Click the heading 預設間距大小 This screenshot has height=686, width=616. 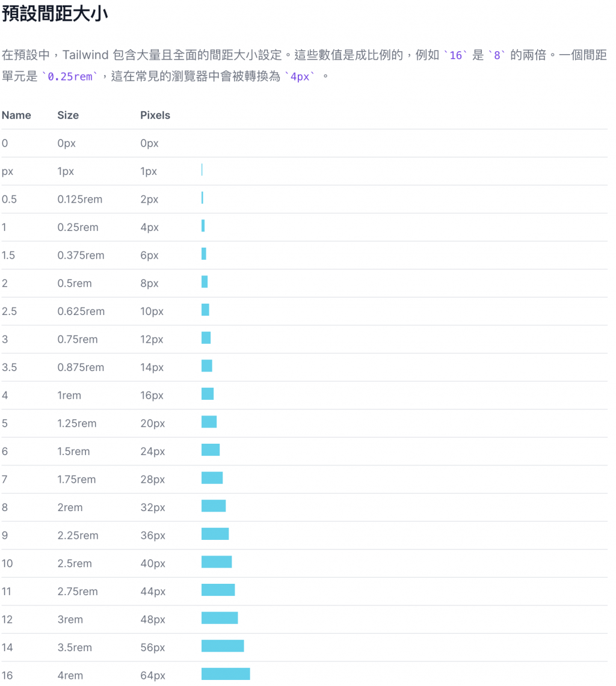55,14
